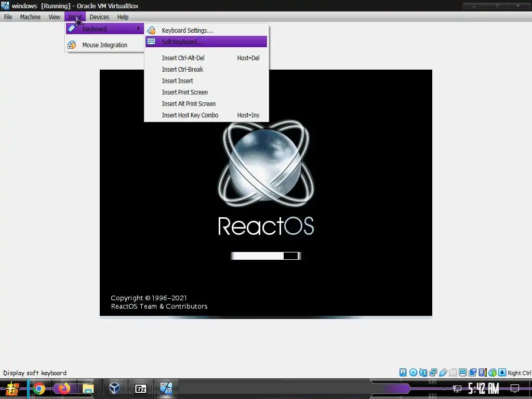Open the Help menu
The height and width of the screenshot is (399, 532).
coord(123,17)
